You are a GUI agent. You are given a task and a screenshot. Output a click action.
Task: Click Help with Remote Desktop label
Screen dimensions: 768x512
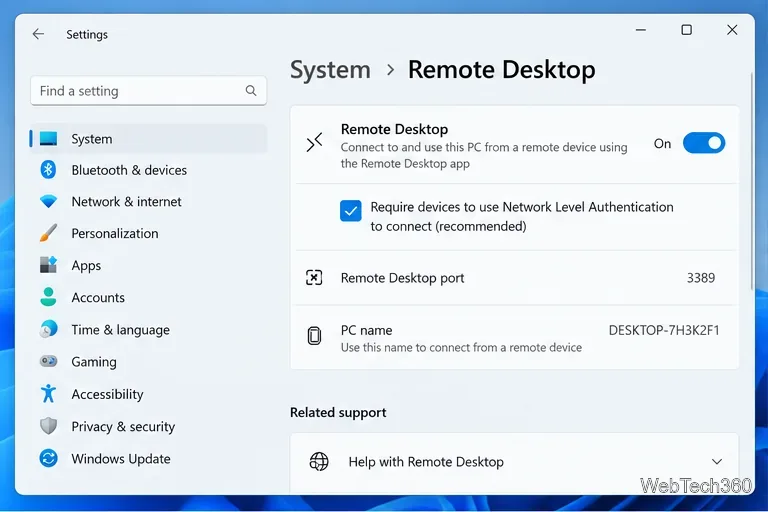[426, 462]
